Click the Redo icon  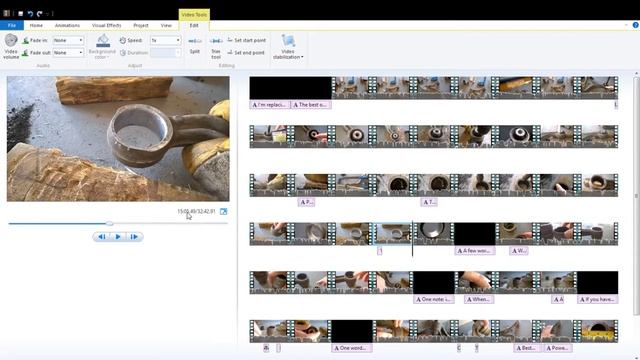coord(40,13)
